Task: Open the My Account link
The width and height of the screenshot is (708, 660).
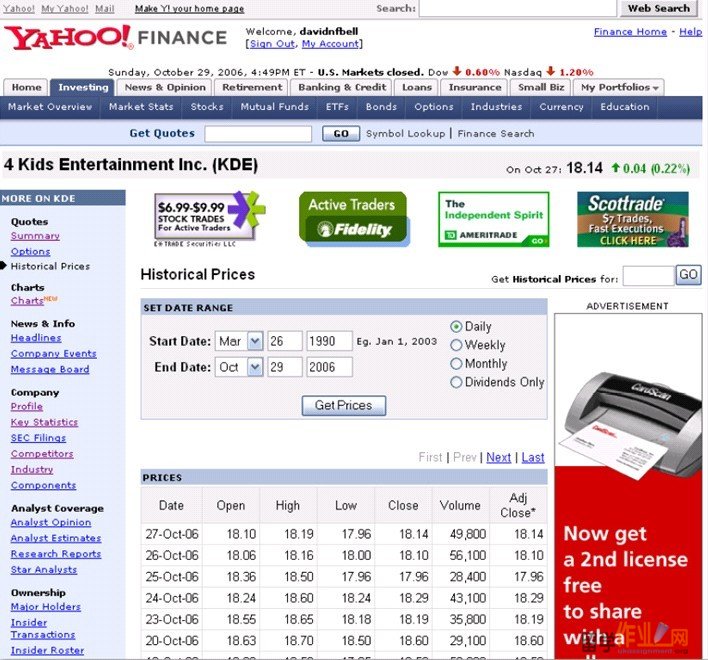Action: [x=330, y=44]
